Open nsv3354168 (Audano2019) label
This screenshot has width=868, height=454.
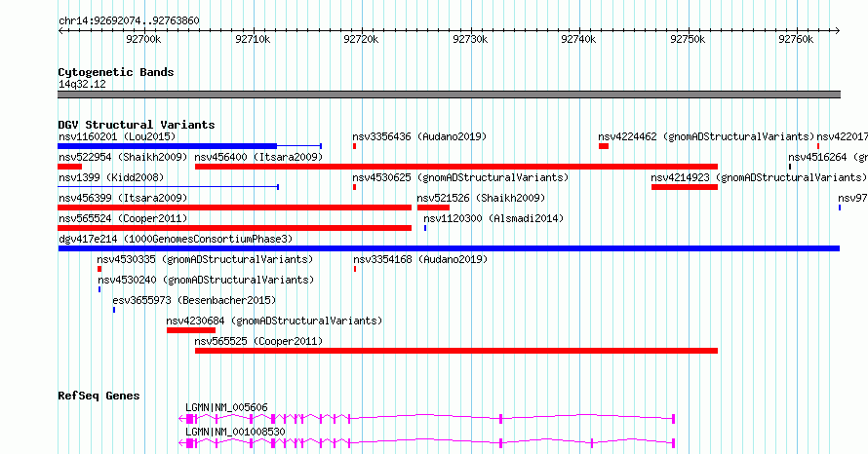(420, 259)
